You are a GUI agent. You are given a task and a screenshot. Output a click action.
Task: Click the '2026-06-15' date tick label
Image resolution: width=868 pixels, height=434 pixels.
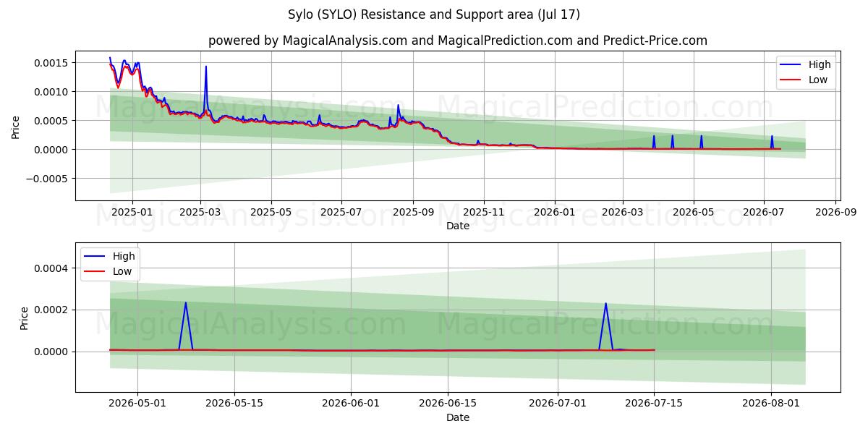[x=448, y=404]
